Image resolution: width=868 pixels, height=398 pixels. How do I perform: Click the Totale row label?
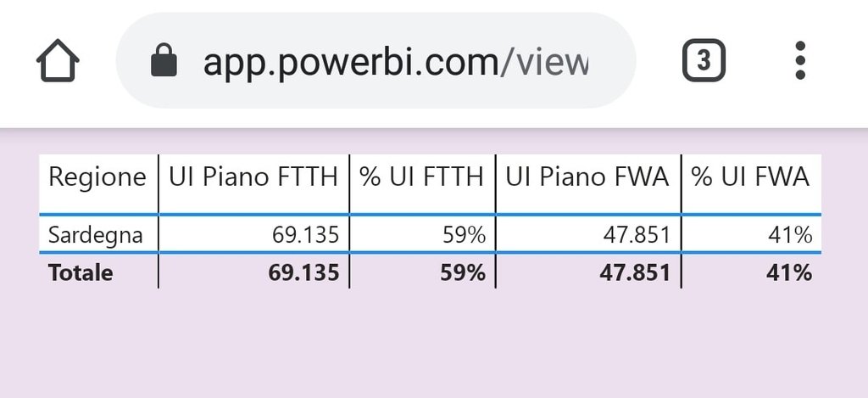point(81,272)
